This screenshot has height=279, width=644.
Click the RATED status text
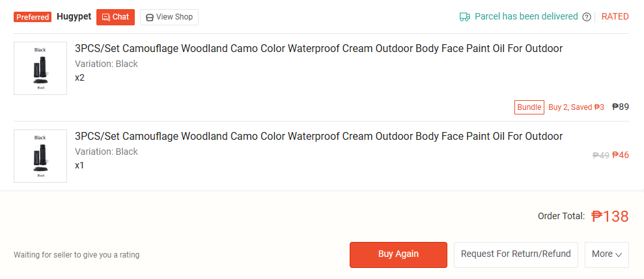(x=615, y=17)
